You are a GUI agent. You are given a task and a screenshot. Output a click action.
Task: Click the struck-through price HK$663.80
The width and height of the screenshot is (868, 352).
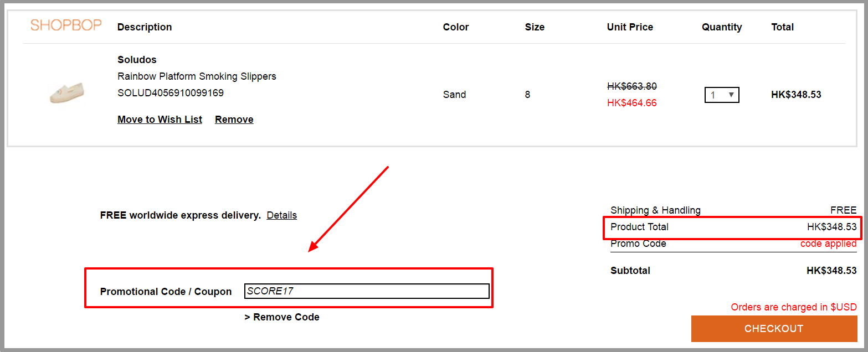[632, 86]
